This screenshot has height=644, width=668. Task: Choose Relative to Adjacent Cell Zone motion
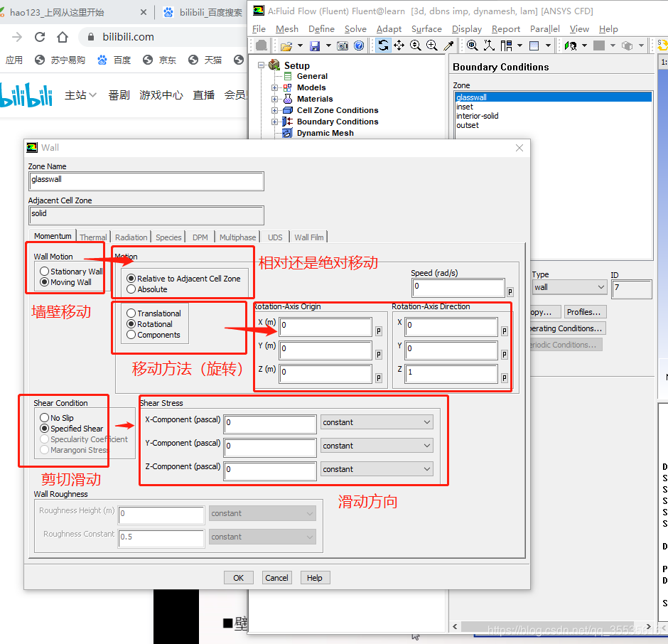(x=131, y=279)
